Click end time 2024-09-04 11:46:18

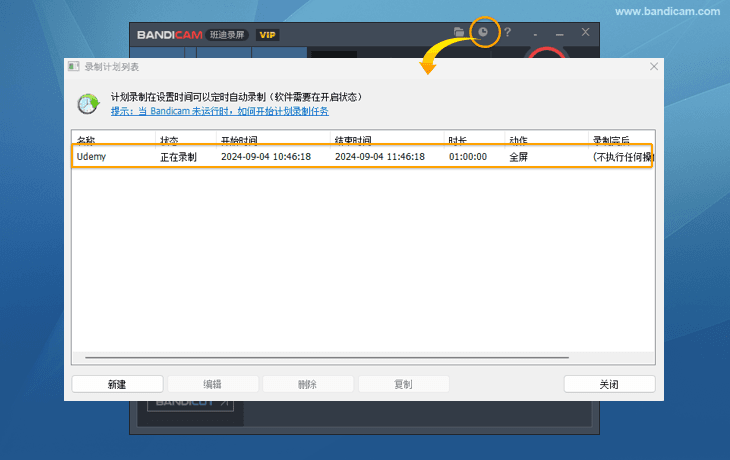coord(380,156)
